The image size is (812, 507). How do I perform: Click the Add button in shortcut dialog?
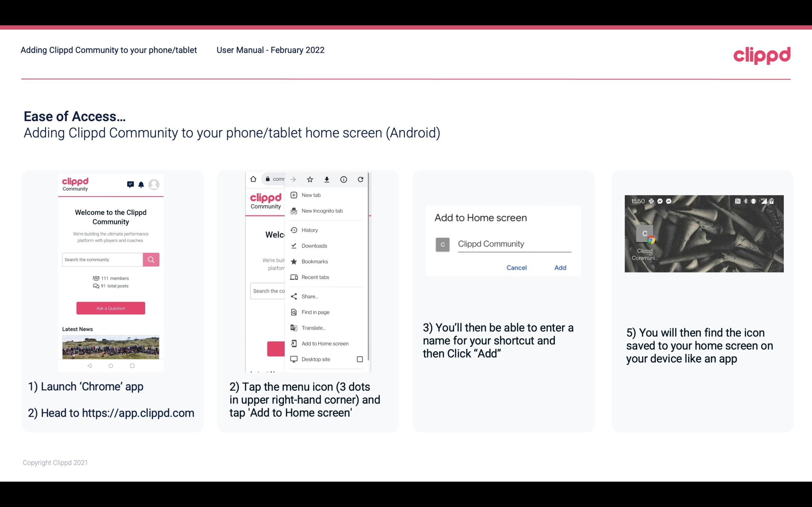[x=559, y=267]
